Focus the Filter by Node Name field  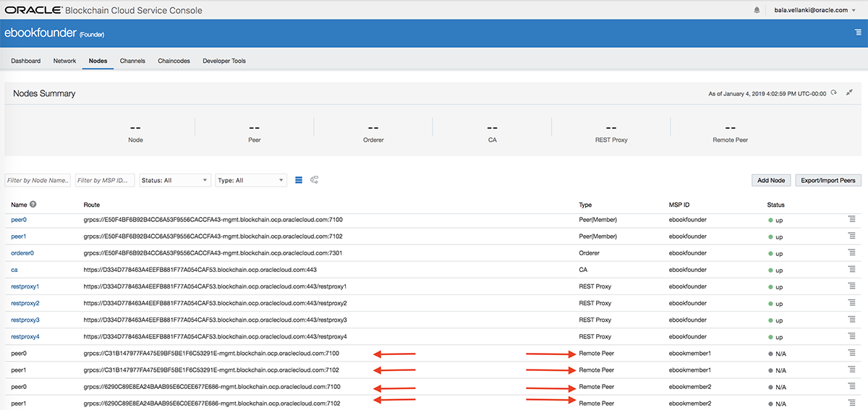pos(38,180)
